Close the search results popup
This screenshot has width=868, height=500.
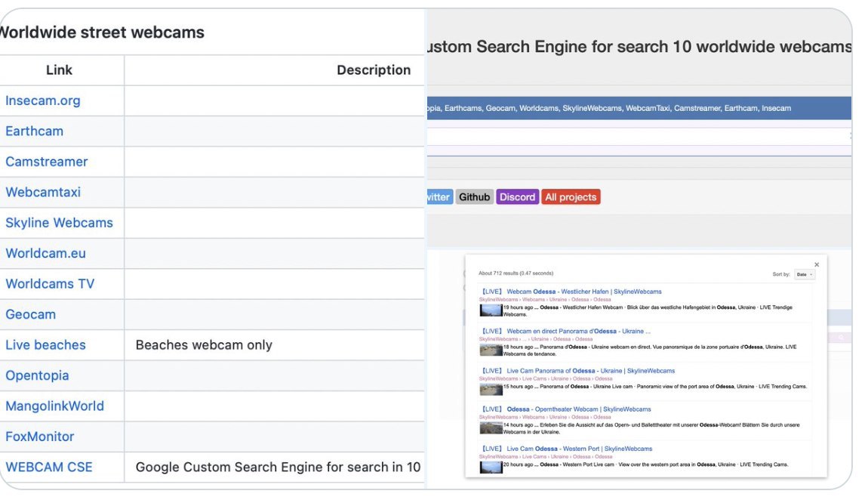point(816,264)
